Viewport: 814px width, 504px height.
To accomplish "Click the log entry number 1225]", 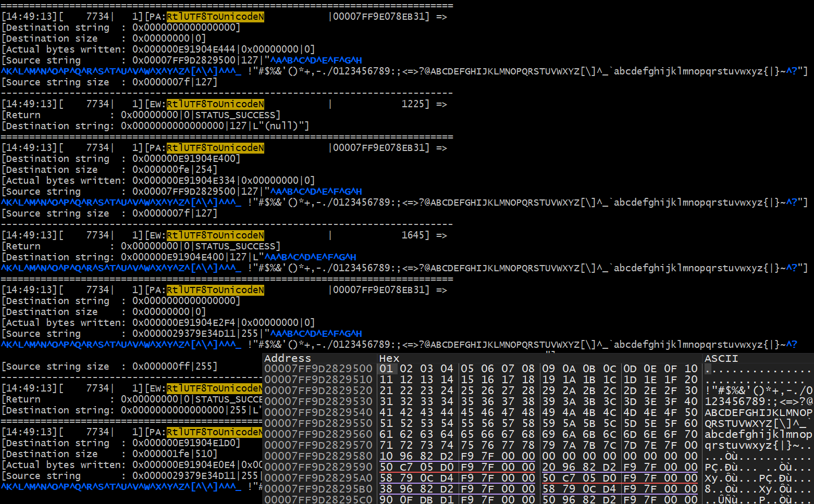I will (x=415, y=104).
